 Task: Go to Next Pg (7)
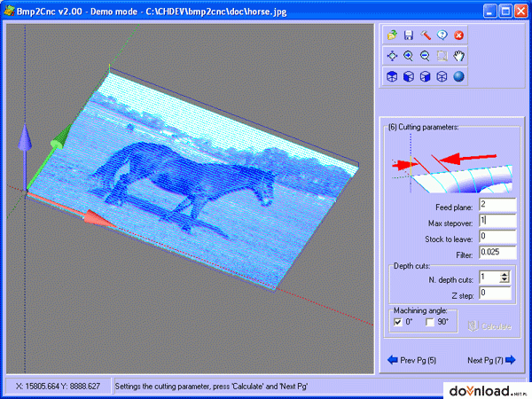tap(491, 360)
